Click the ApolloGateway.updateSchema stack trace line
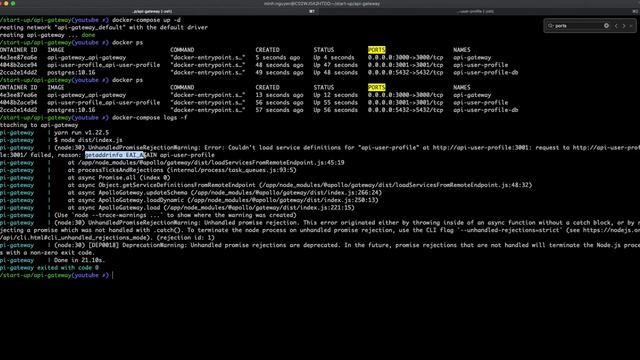Image resolution: width=640 pixels, height=360 pixels. tap(225, 193)
